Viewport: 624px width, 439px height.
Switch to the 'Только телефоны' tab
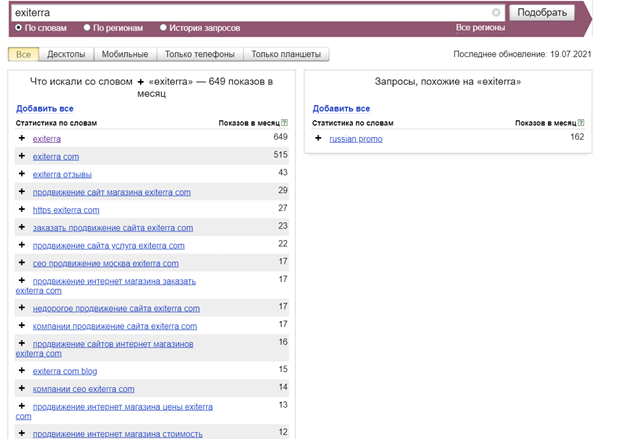coord(200,54)
